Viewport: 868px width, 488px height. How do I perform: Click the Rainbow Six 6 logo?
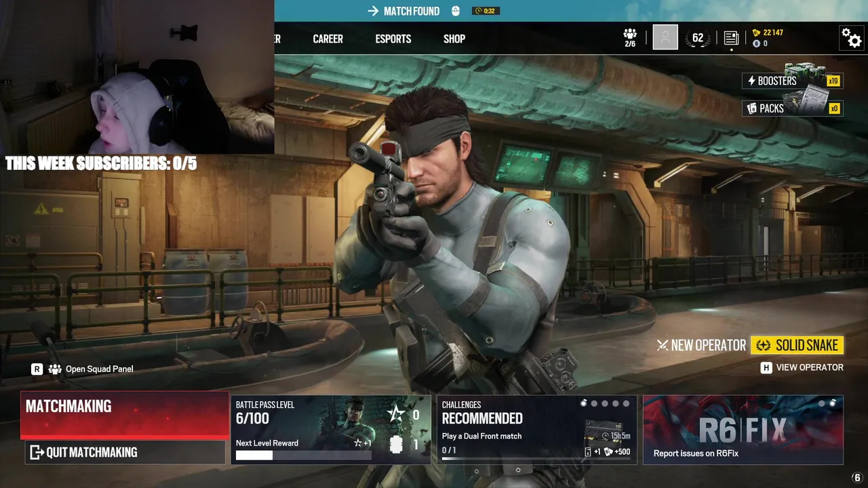click(857, 478)
